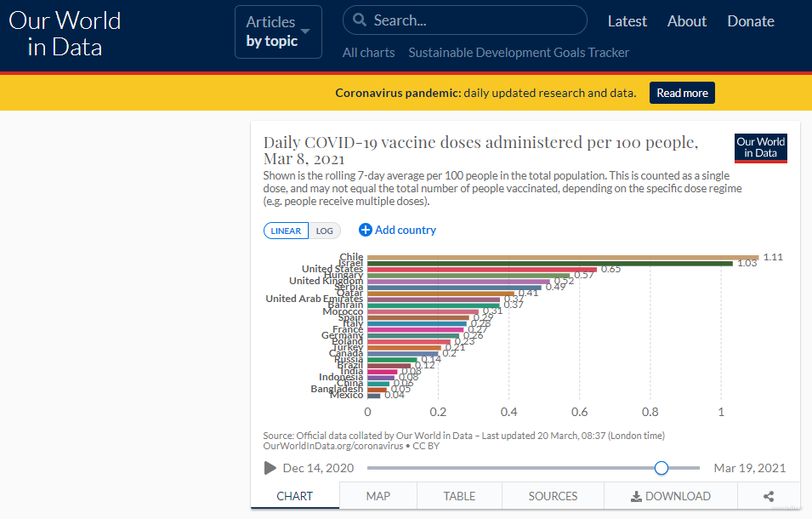Click the chart title text
The width and height of the screenshot is (812, 519).
tap(480, 150)
